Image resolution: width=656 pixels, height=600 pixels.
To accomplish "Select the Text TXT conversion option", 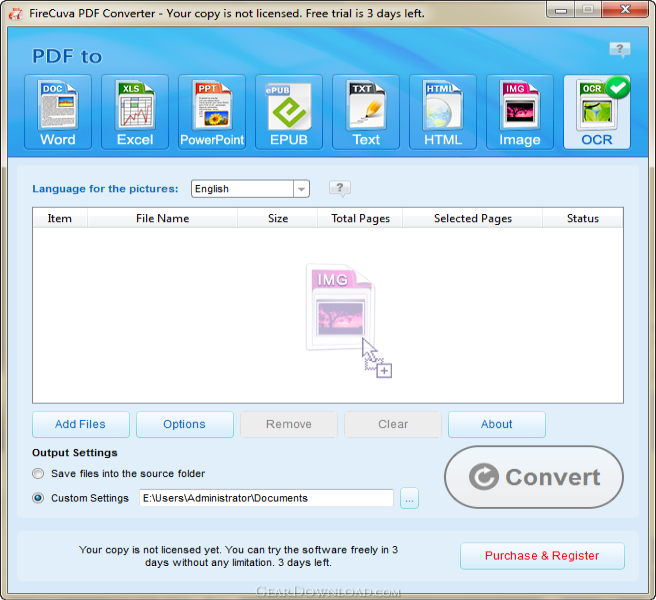I will click(x=366, y=112).
